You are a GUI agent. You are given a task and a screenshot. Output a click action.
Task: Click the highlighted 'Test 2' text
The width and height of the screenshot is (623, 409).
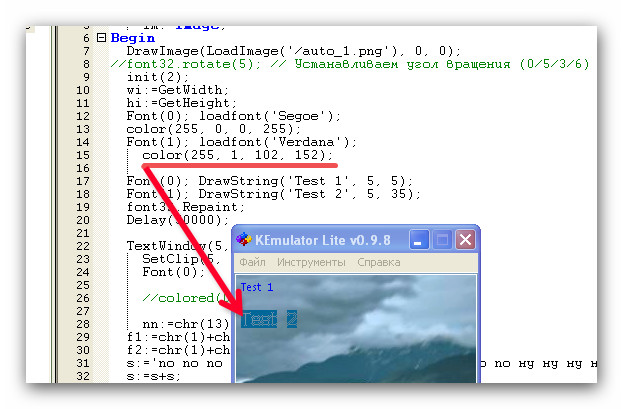(x=269, y=319)
